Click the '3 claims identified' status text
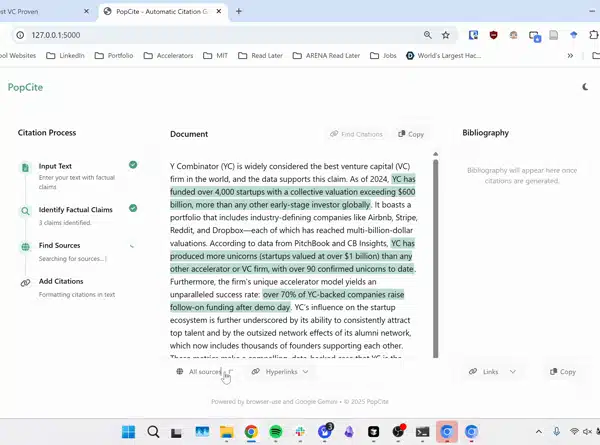 [65, 223]
